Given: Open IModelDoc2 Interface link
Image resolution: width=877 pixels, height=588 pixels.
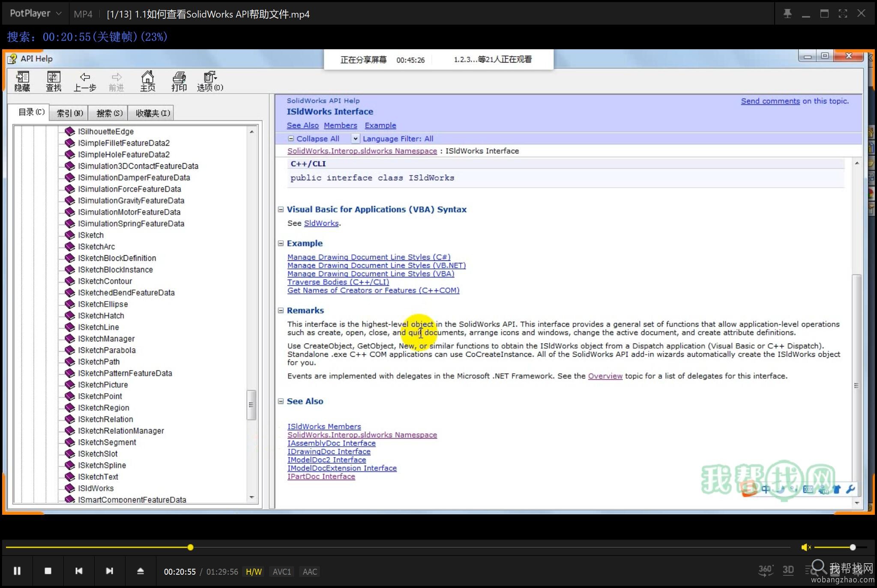Looking at the screenshot, I should [x=326, y=460].
